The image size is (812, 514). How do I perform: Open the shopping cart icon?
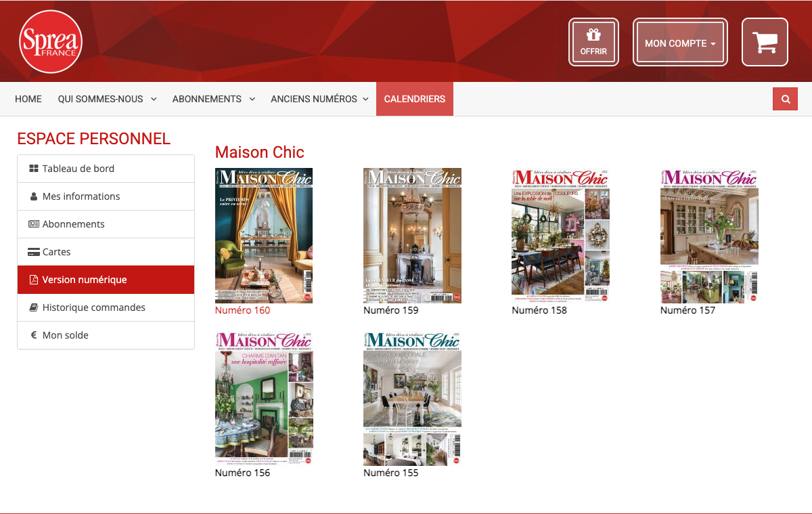765,42
